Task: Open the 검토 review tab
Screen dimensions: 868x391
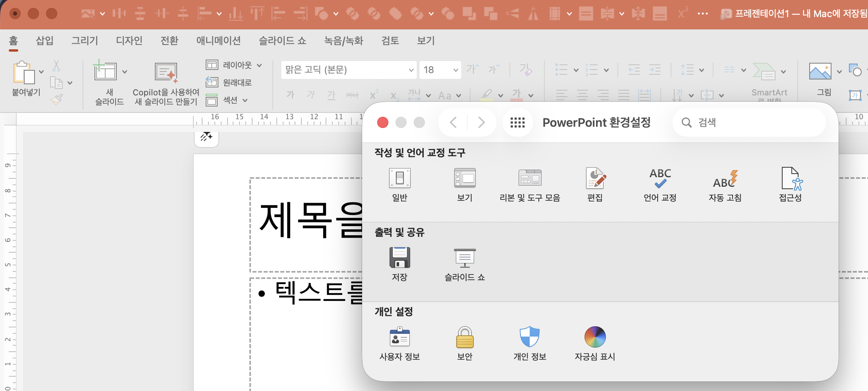Action: [x=390, y=41]
